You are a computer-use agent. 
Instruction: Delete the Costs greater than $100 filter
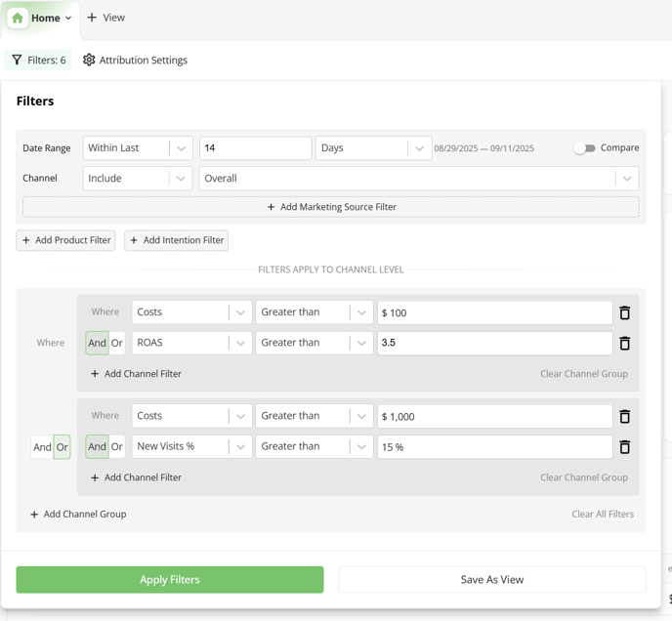pyautogui.click(x=625, y=312)
